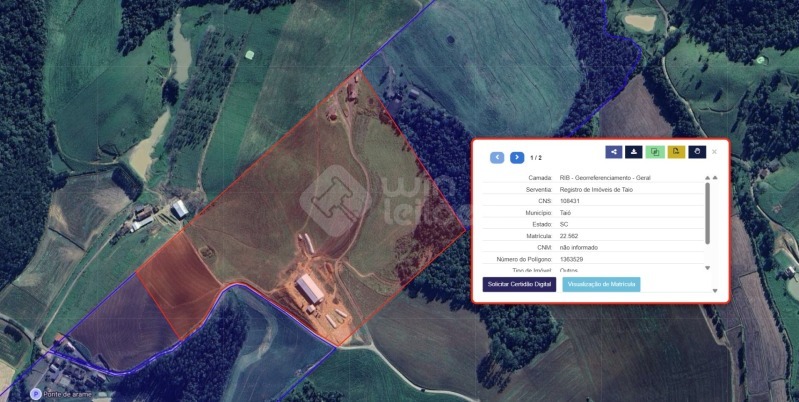
Task: Close the property info popup
Action: click(714, 152)
